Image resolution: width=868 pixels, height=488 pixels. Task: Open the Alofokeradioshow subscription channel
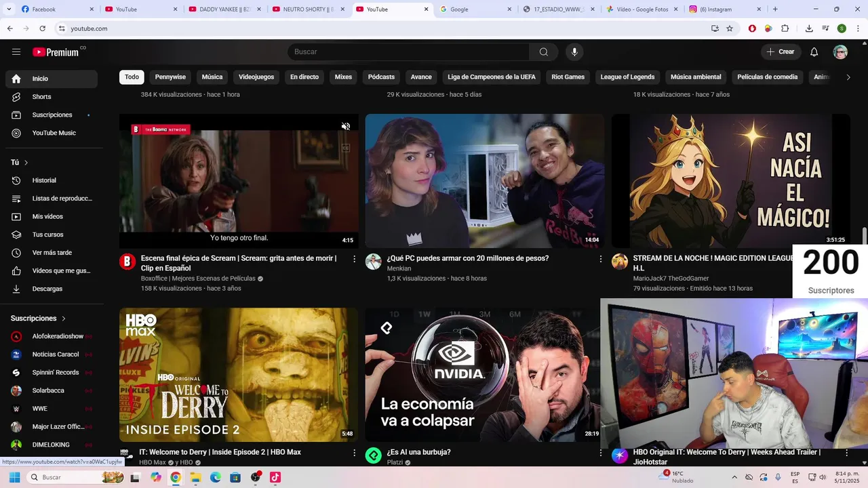tap(52, 336)
